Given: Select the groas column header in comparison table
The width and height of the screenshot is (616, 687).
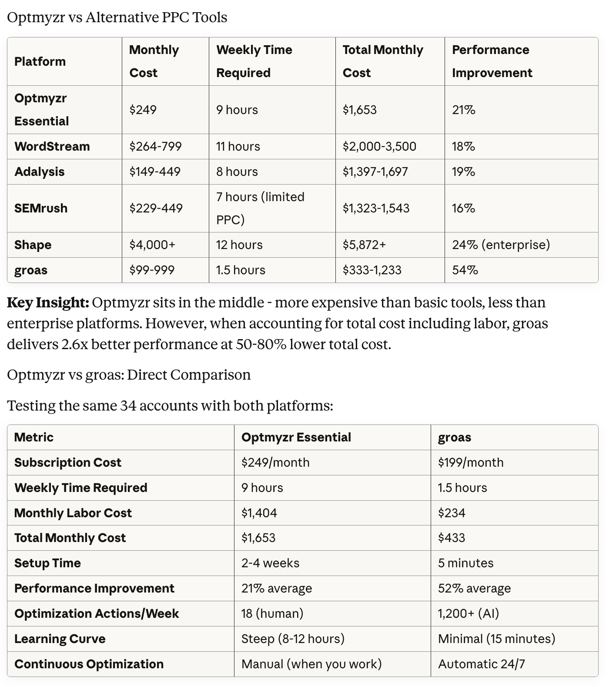Looking at the screenshot, I should 455,437.
